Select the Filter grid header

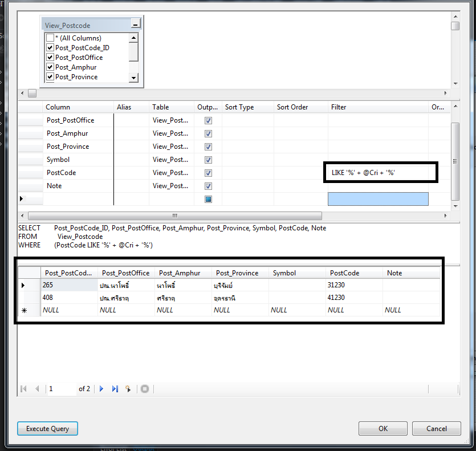pos(378,107)
